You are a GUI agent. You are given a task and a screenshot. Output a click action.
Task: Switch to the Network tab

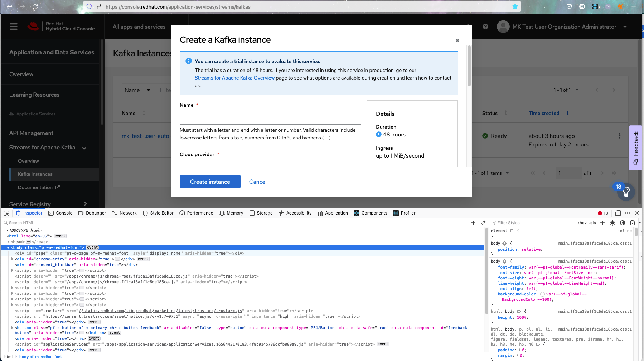124,213
